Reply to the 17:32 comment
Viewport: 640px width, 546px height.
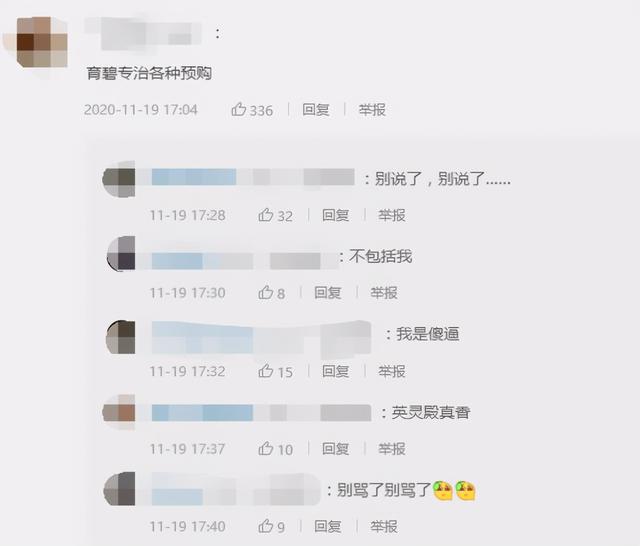pos(336,371)
